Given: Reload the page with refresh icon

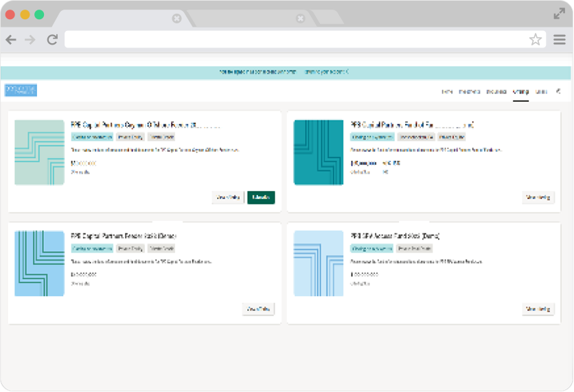Looking at the screenshot, I should pos(52,40).
